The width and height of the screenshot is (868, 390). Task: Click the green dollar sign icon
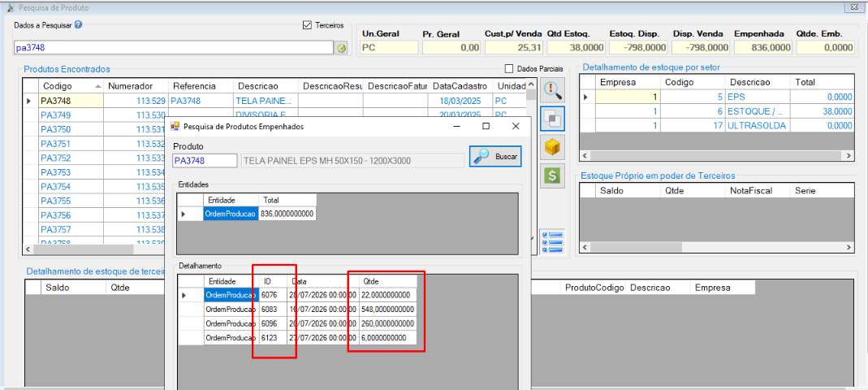point(552,175)
